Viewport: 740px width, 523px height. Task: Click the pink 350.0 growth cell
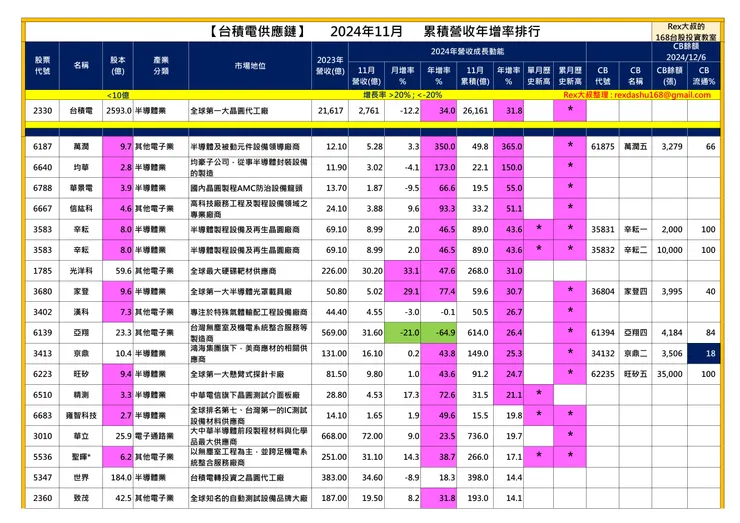(x=439, y=147)
